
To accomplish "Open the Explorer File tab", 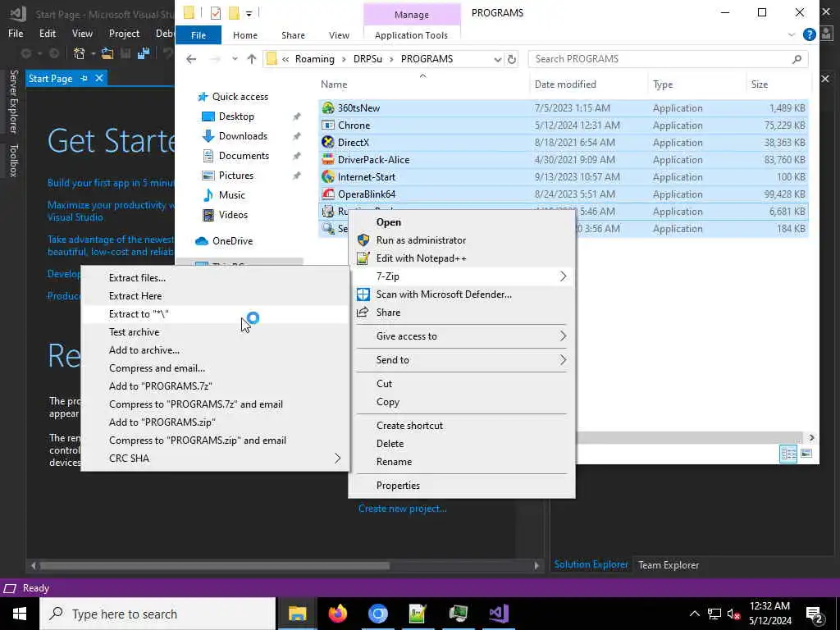I will (x=199, y=34).
